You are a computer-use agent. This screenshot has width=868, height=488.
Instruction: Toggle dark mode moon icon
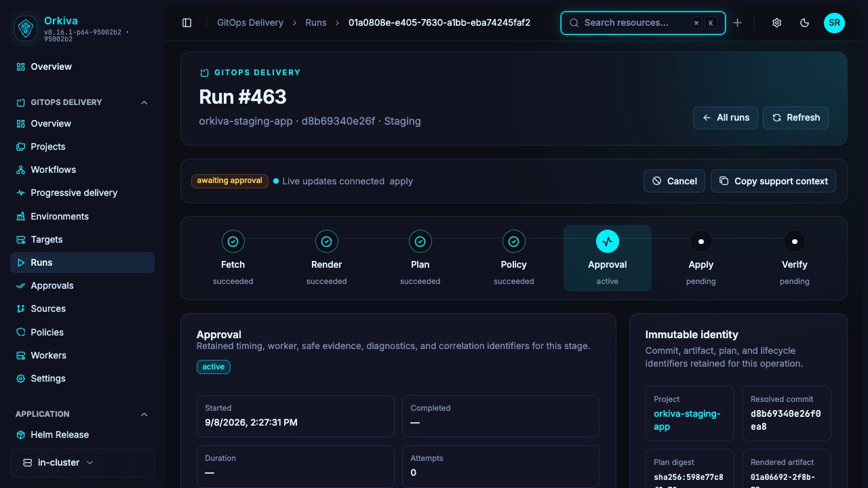tap(805, 22)
